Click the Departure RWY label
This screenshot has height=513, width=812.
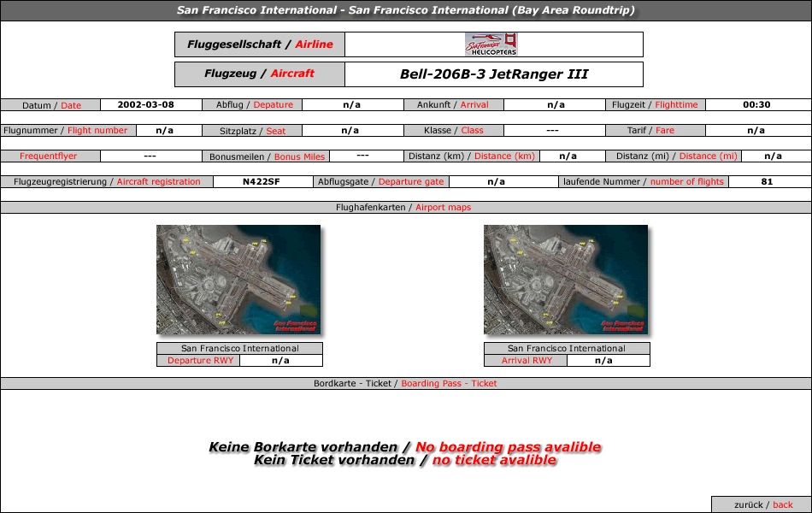(x=200, y=360)
